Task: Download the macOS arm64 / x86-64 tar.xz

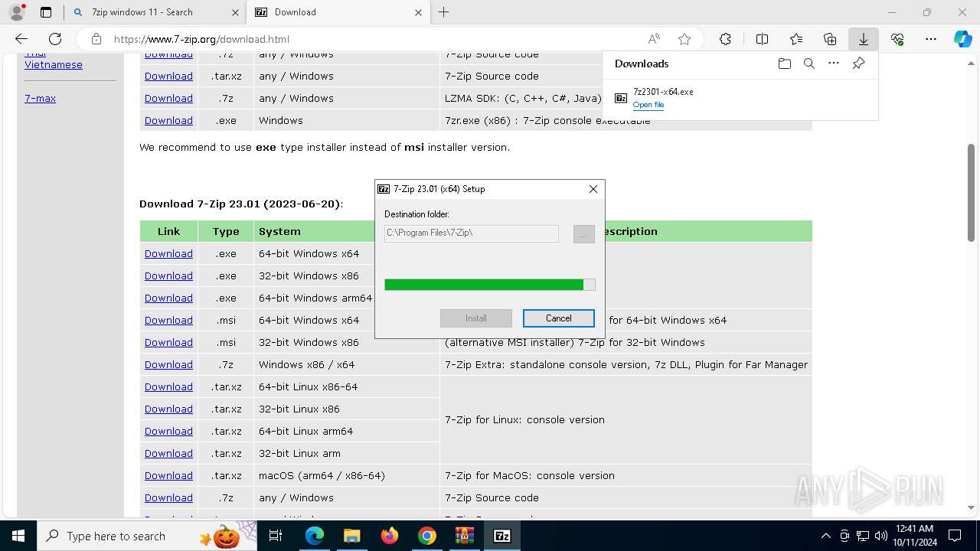Action: coord(168,475)
